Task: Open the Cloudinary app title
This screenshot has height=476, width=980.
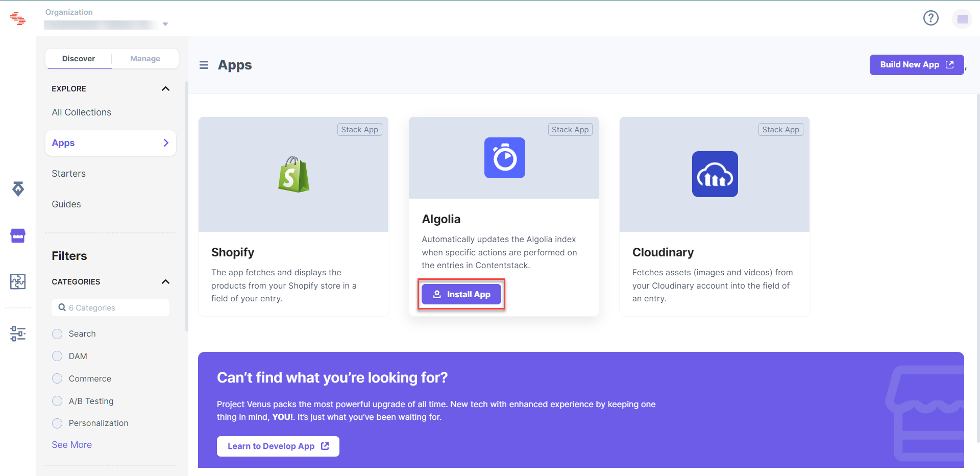Action: [x=663, y=252]
